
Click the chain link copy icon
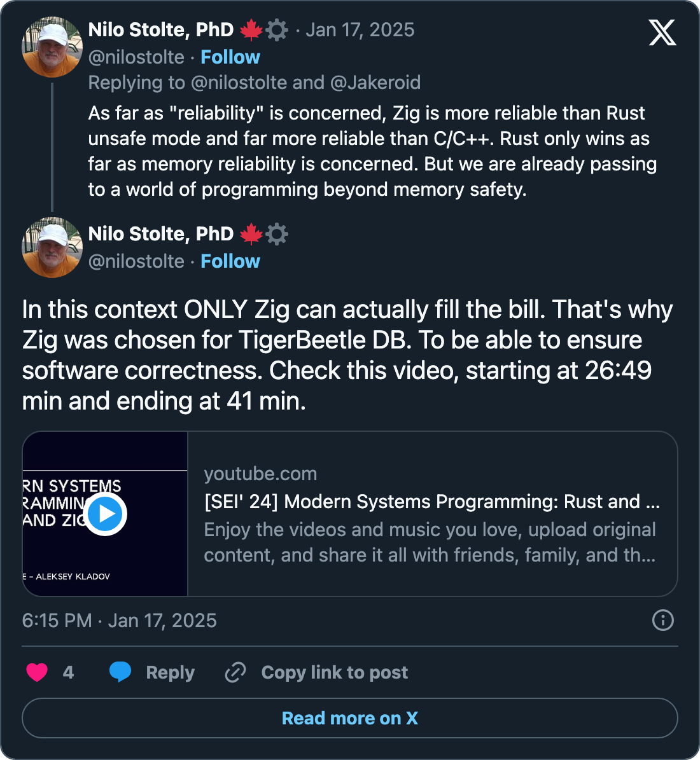point(235,672)
